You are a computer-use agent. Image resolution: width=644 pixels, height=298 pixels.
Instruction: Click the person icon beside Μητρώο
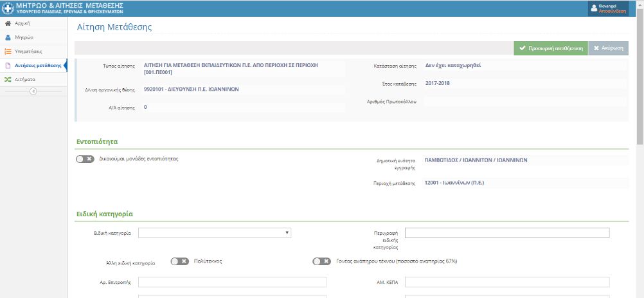(x=8, y=37)
